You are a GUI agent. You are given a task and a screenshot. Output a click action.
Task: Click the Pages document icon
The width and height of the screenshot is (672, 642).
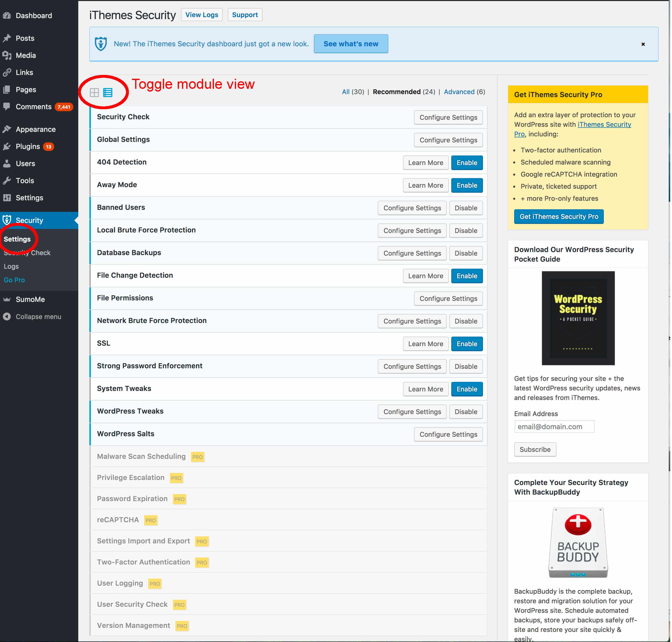pyautogui.click(x=7, y=89)
